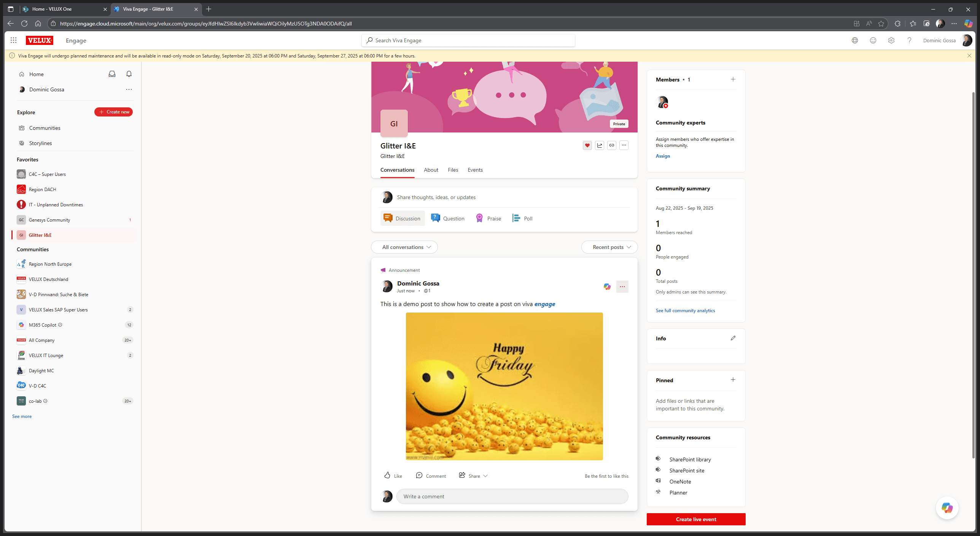Click the Create new button
980x536 pixels.
pyautogui.click(x=113, y=112)
